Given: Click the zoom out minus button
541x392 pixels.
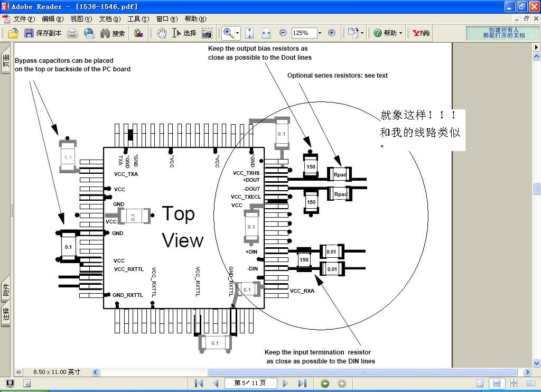Looking at the screenshot, I should click(x=283, y=33).
